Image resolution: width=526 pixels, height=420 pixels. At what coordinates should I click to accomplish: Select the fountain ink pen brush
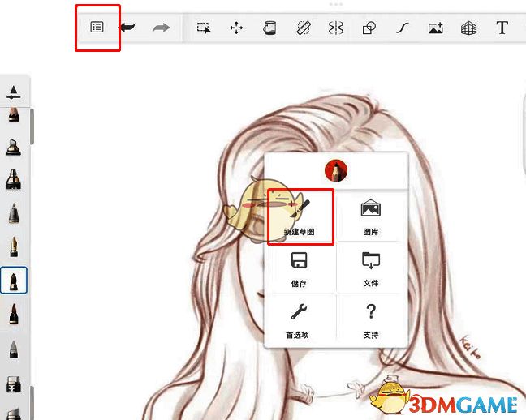14,246
